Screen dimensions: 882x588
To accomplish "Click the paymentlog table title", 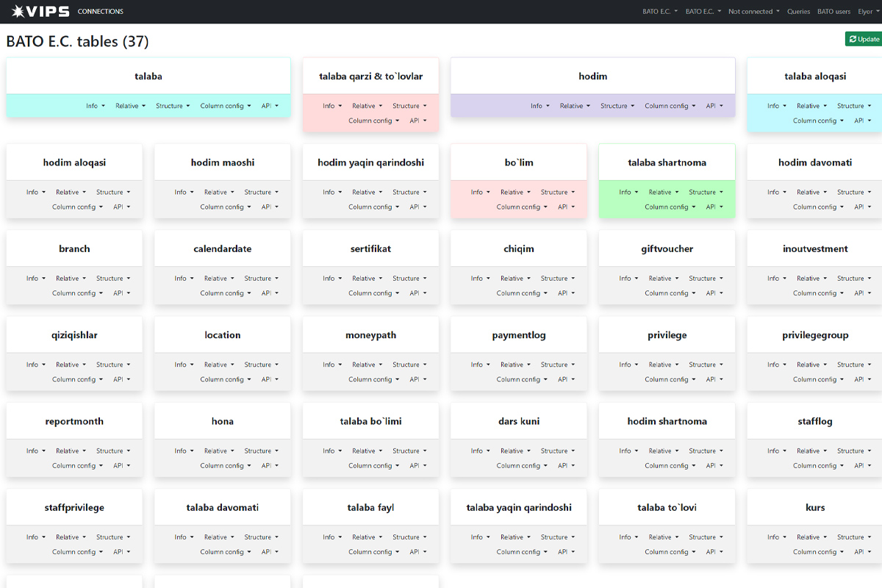I will tap(519, 335).
